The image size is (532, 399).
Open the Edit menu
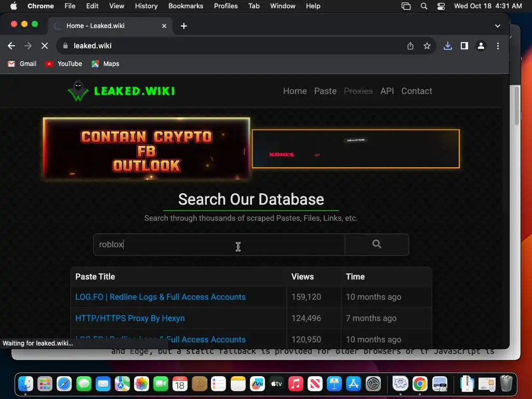(x=92, y=6)
